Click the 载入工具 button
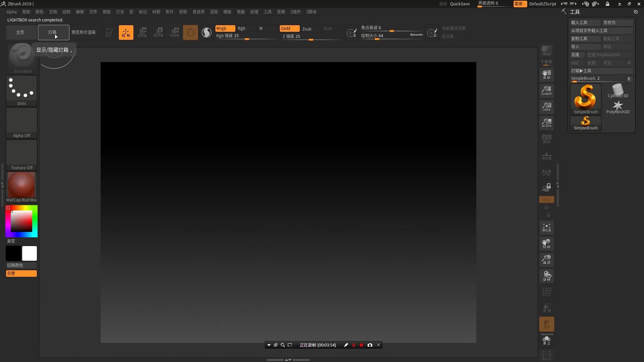644x362 pixels. click(x=585, y=22)
